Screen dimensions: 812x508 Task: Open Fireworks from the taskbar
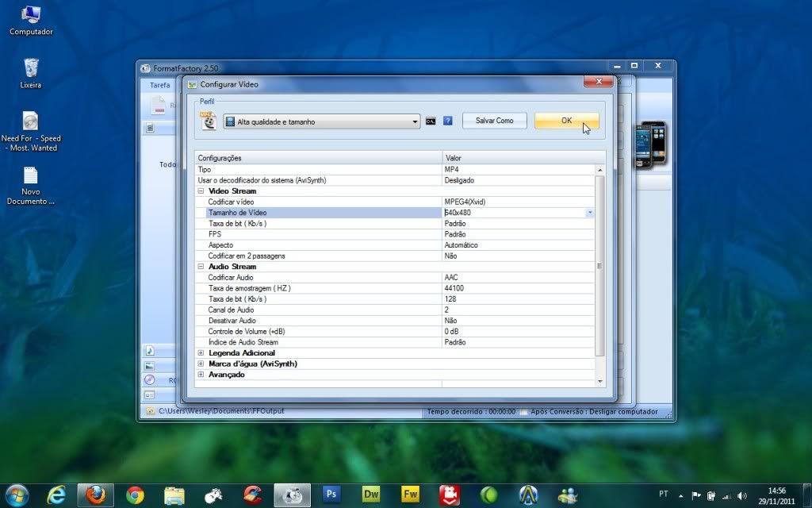click(x=410, y=495)
